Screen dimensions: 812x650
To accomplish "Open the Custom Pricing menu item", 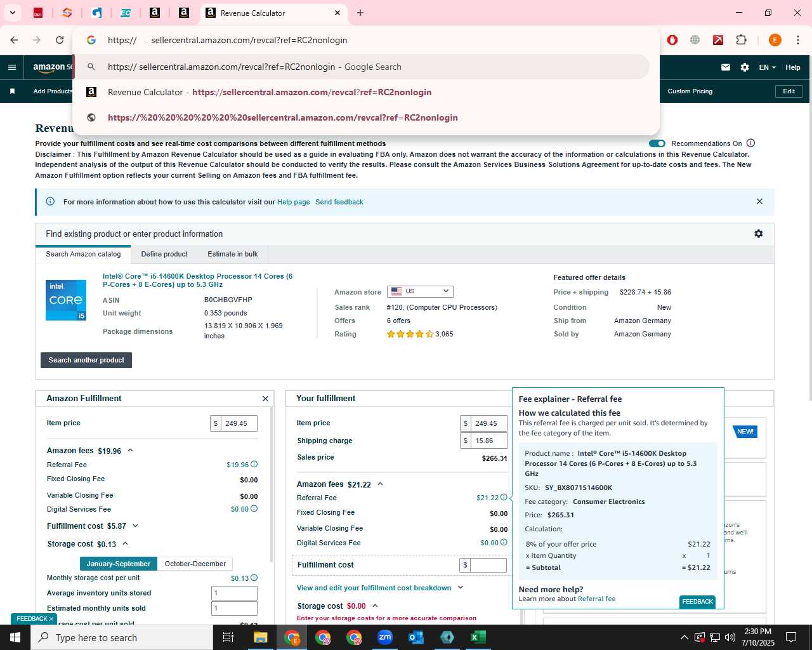I will pyautogui.click(x=690, y=91).
